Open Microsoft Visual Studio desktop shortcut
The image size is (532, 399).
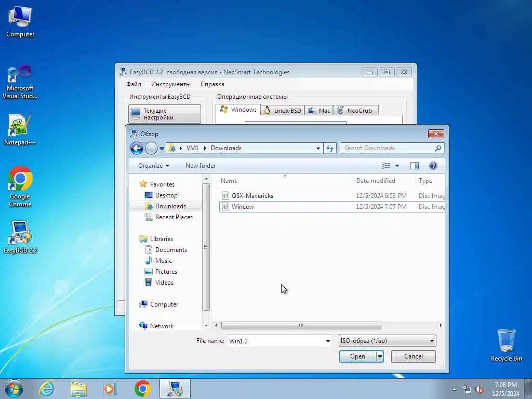click(x=20, y=83)
